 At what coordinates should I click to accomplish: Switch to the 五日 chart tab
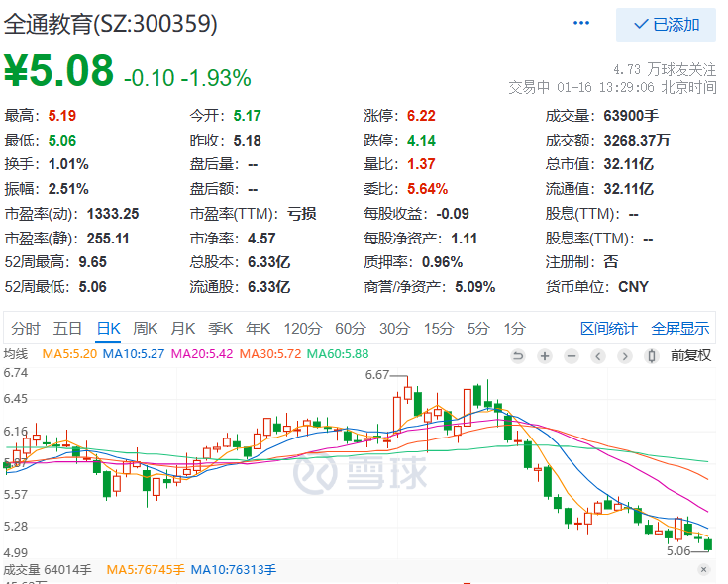pos(67,329)
